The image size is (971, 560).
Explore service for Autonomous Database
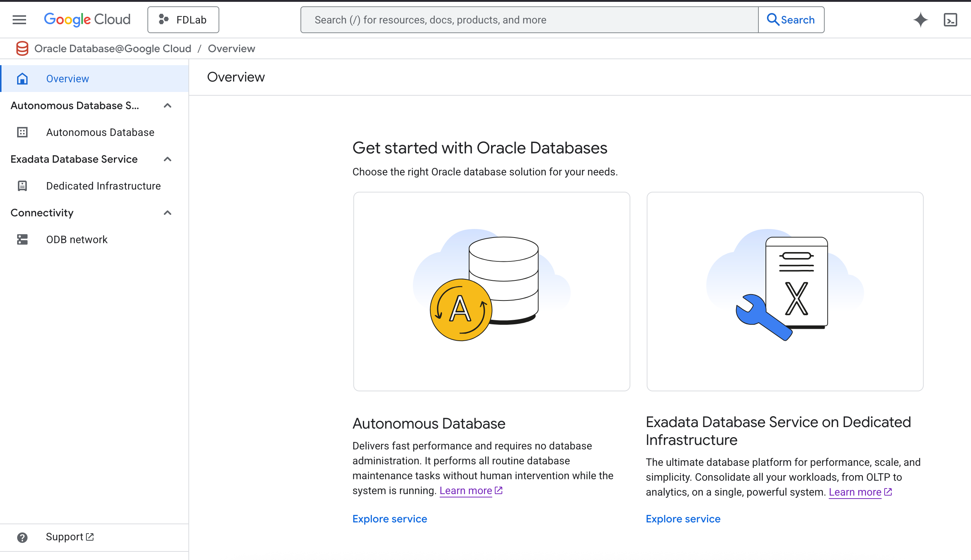click(x=390, y=519)
